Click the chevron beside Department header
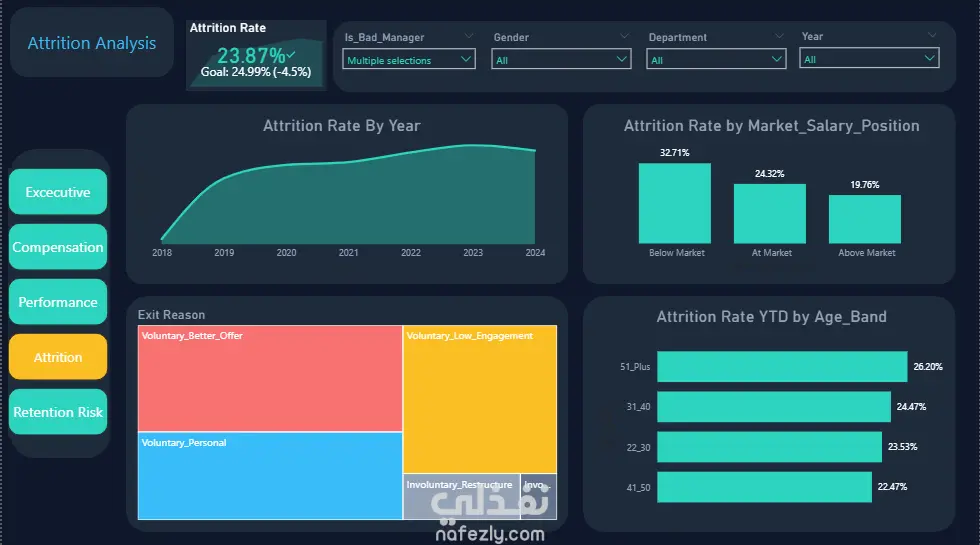 (779, 36)
